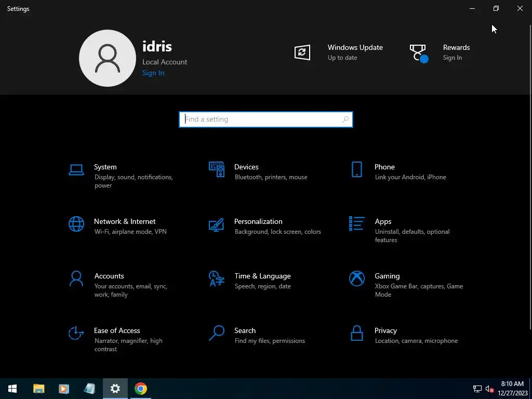Click the Local Account label
Image resolution: width=532 pixels, height=399 pixels.
click(x=165, y=62)
